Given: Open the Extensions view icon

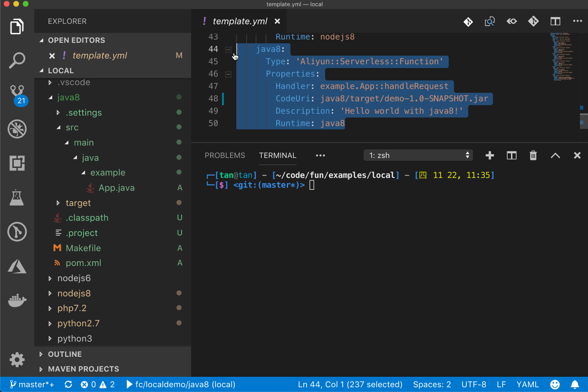Looking at the screenshot, I should (17, 164).
